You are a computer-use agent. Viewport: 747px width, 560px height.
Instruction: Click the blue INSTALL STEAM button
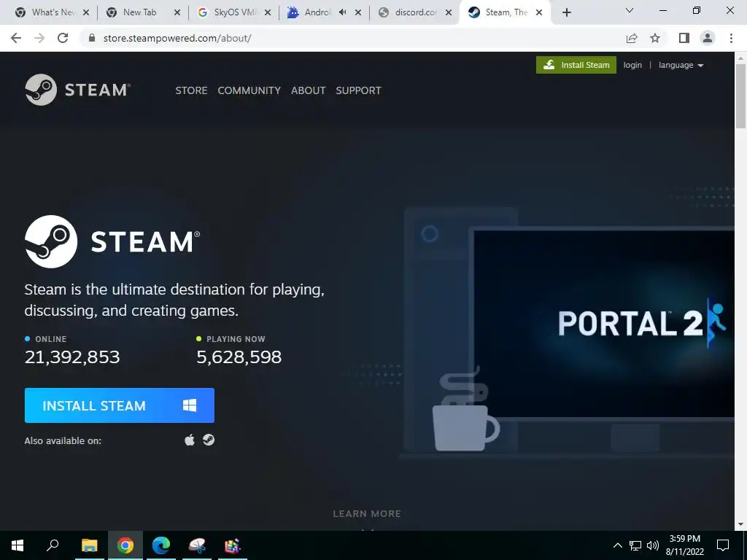120,405
